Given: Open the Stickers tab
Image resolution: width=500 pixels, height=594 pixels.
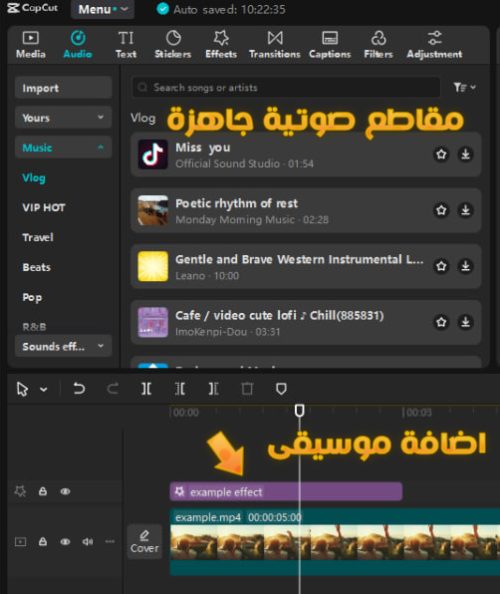Looking at the screenshot, I should (x=173, y=45).
